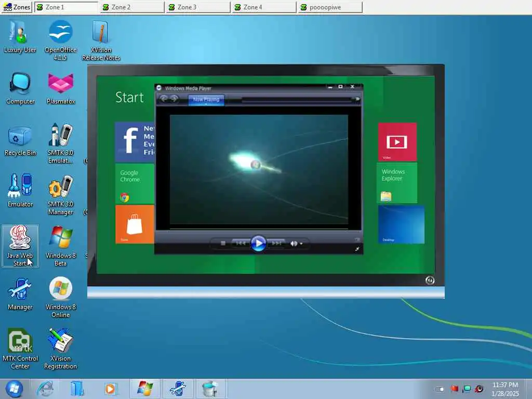Viewport: 532px width, 399px height.
Task: Open the wrench tools taskbar icon
Action: (178, 389)
